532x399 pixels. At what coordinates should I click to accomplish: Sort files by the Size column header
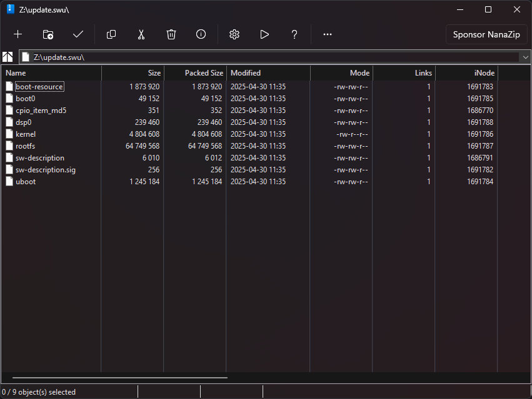tap(133, 73)
